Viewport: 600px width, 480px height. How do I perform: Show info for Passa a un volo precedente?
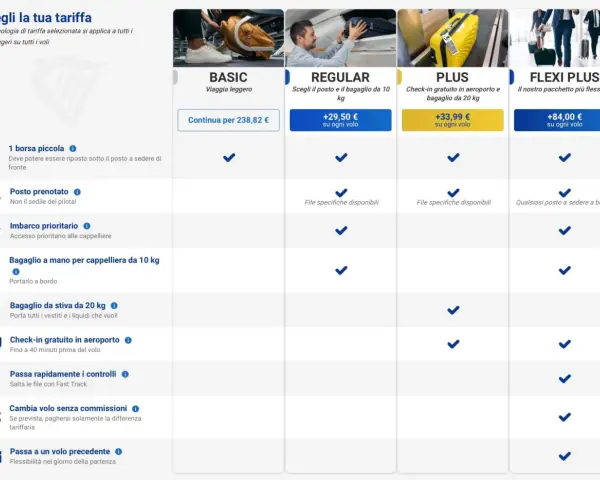tap(119, 452)
